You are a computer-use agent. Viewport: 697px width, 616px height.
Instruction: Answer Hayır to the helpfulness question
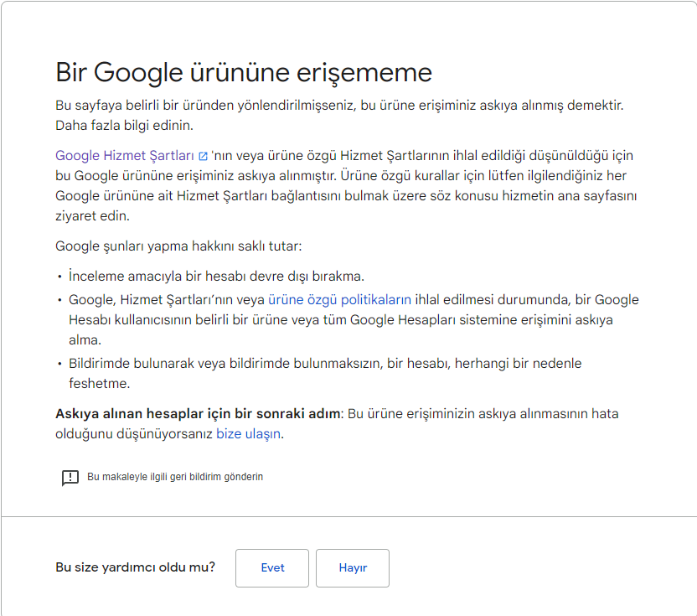(x=353, y=568)
